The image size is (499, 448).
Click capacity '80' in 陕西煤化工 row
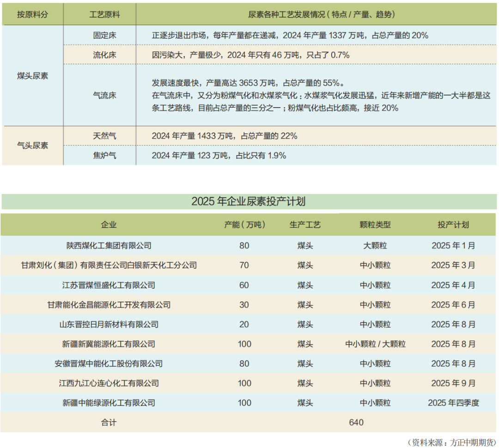[244, 246]
